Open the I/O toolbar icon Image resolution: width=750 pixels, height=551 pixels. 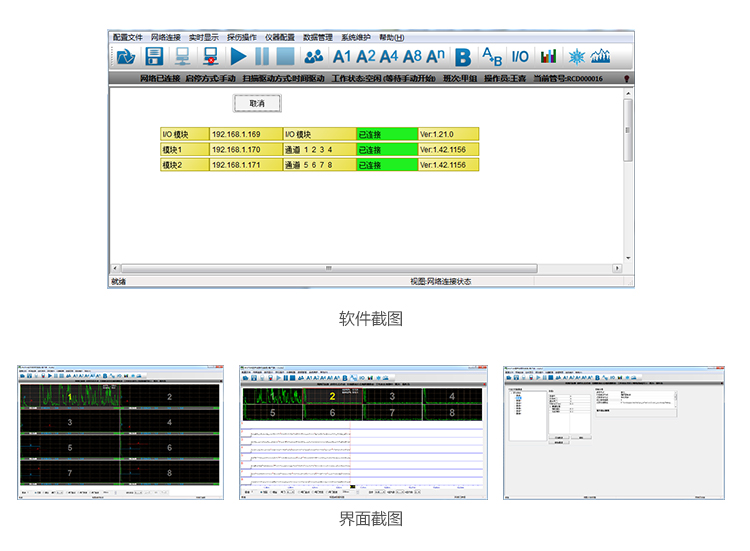[x=520, y=57]
